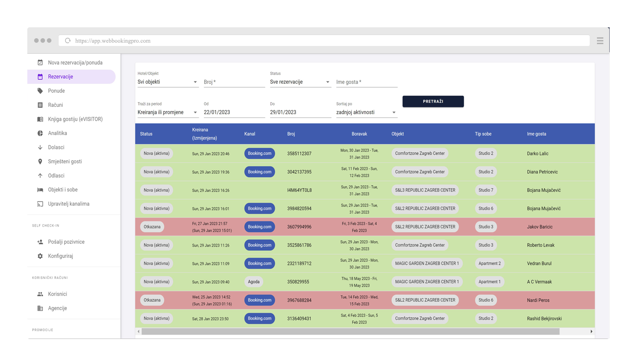Click the Konfiguriraj gear icon
The width and height of the screenshot is (637, 364).
point(40,256)
